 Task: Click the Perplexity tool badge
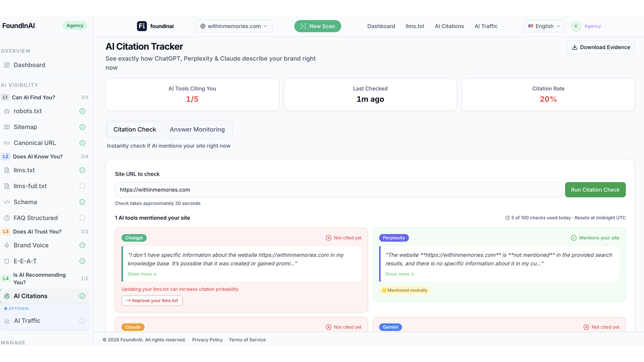[x=394, y=238]
